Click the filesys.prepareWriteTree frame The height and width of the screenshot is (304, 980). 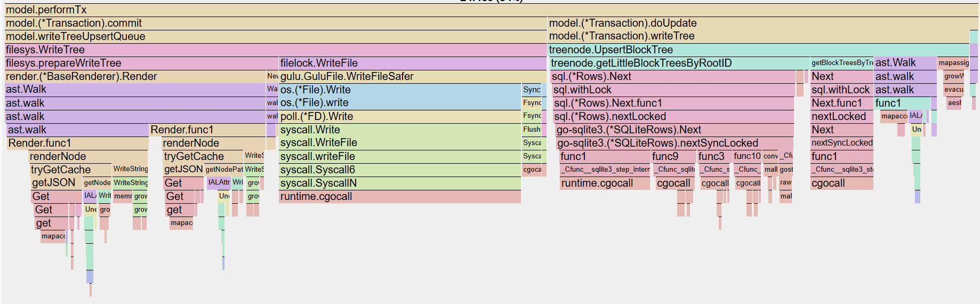coord(141,63)
